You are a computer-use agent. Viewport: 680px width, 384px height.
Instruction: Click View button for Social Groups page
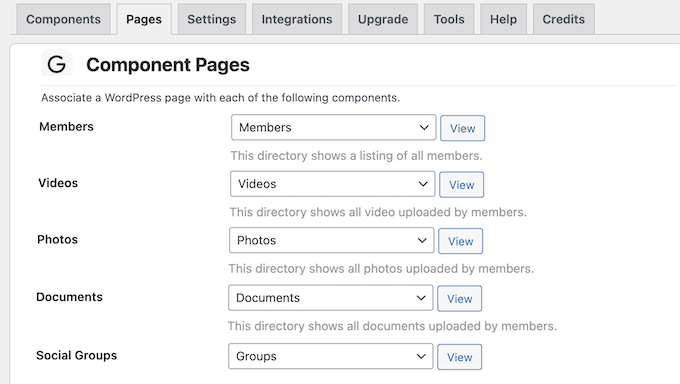pos(460,357)
